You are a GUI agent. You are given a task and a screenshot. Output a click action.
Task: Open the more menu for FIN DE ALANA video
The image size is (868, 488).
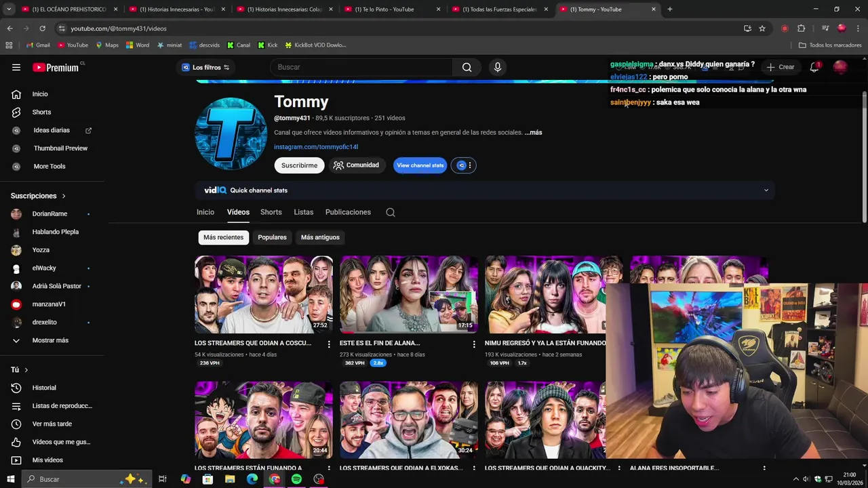click(474, 344)
